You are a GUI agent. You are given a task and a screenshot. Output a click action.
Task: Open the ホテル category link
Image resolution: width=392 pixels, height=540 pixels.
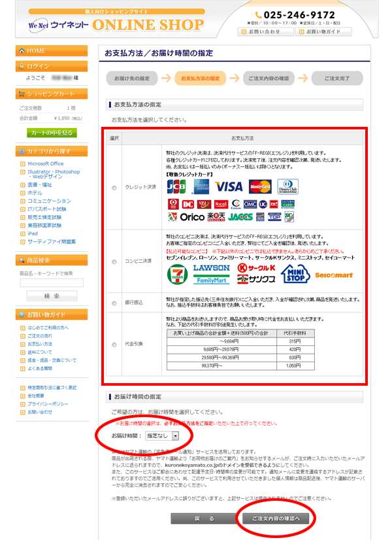[35, 193]
